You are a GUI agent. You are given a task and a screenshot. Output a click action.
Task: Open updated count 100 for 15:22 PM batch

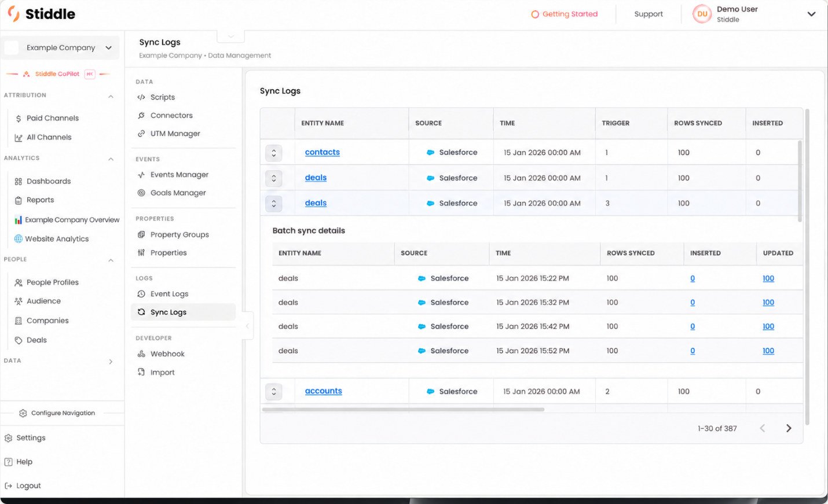(x=768, y=278)
